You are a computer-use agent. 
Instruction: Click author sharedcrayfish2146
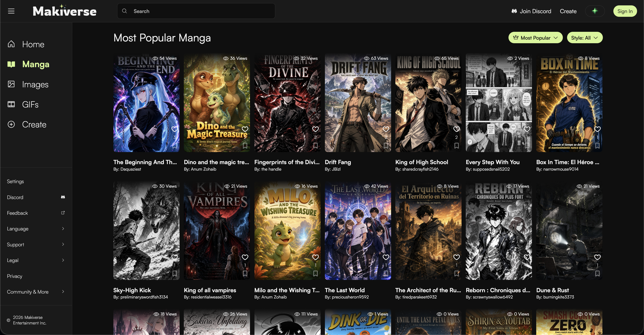(420, 169)
